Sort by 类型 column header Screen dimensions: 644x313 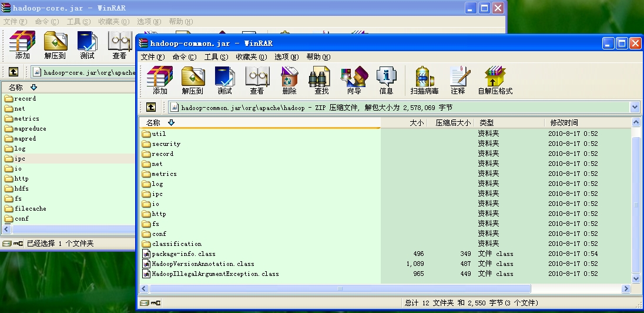[509, 122]
